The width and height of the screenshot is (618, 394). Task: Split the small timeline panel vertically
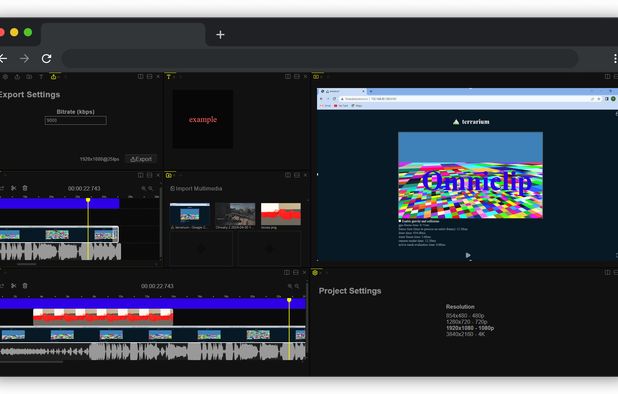[x=140, y=175]
